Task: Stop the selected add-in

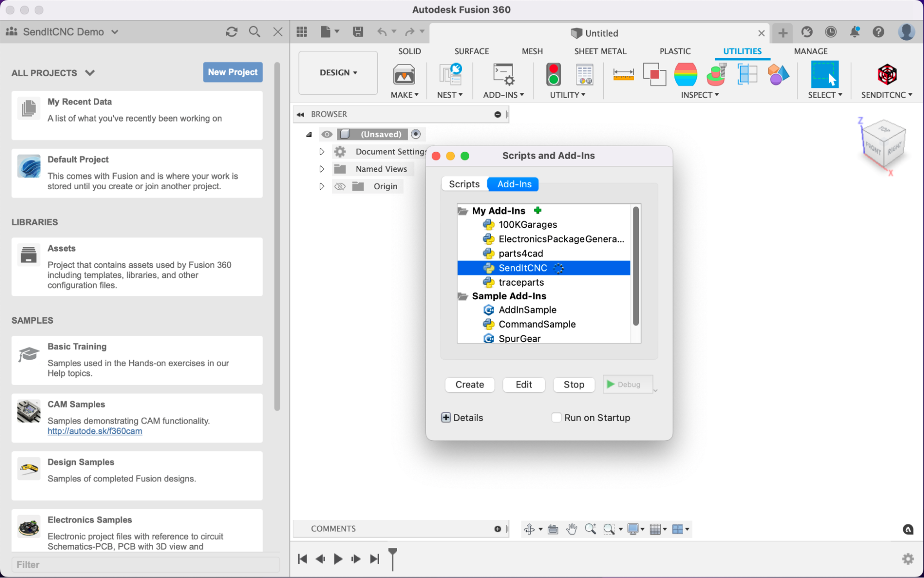Action: pyautogui.click(x=574, y=385)
